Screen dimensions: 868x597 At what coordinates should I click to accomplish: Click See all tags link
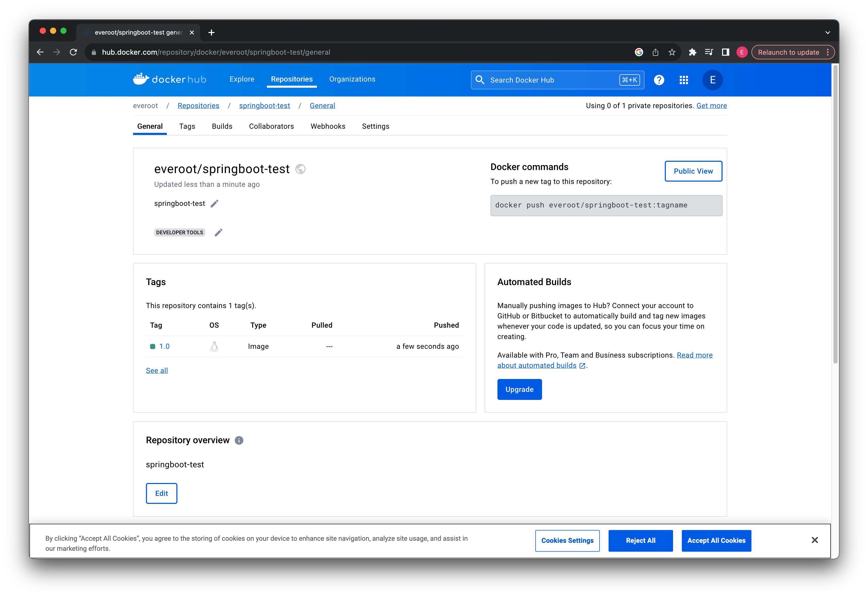coord(157,371)
